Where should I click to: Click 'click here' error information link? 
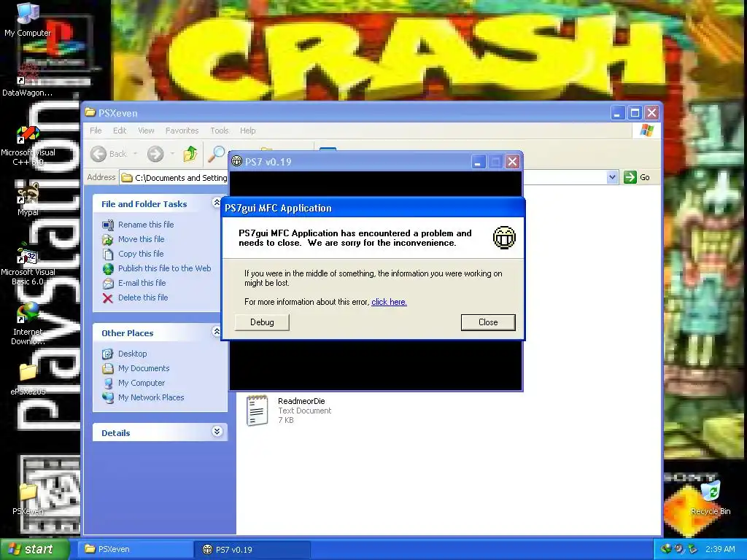click(x=390, y=302)
